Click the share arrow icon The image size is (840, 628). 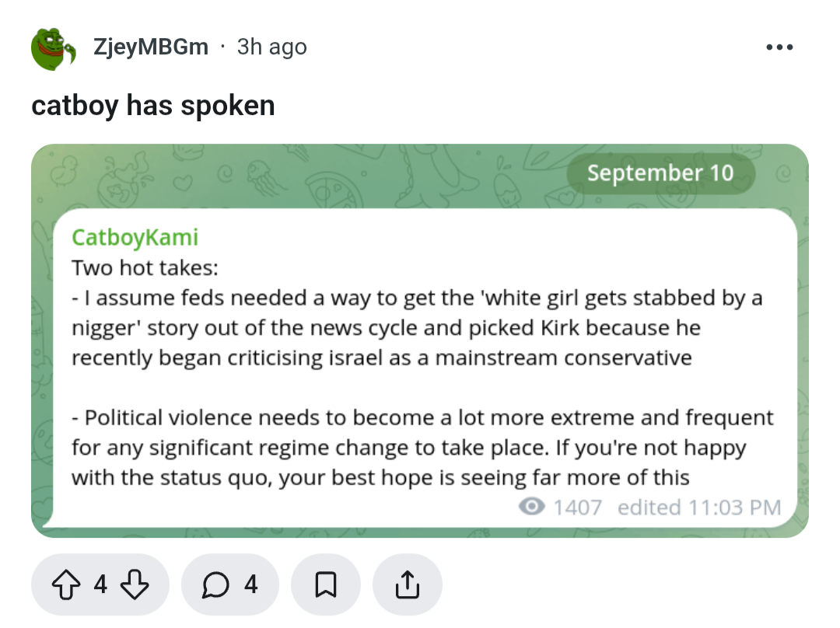click(x=407, y=584)
